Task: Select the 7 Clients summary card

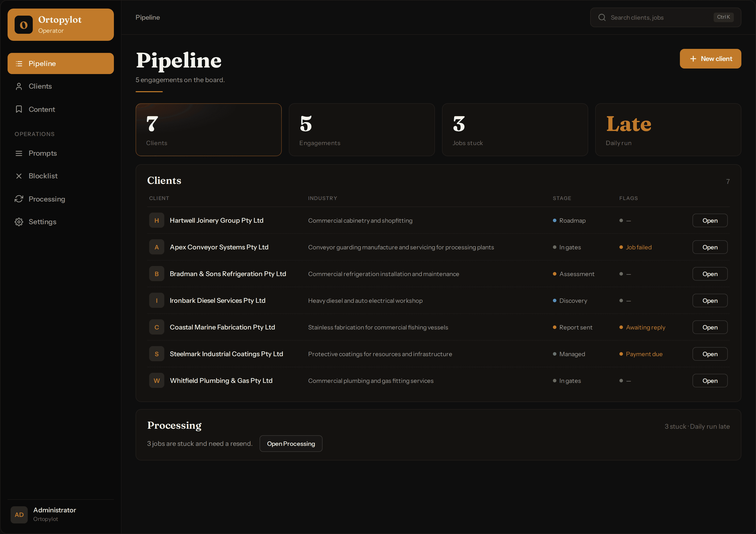Action: coord(208,130)
